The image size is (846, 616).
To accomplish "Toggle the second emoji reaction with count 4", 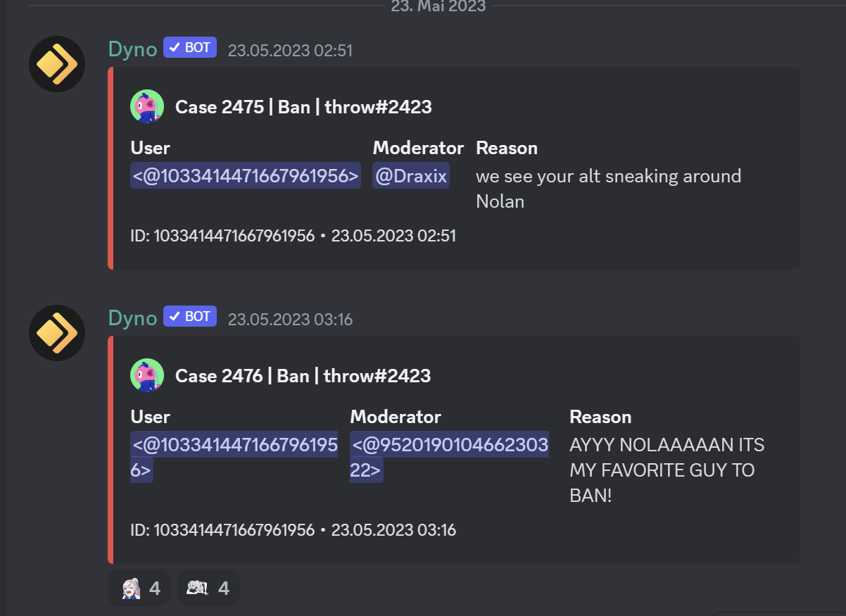I will point(208,588).
